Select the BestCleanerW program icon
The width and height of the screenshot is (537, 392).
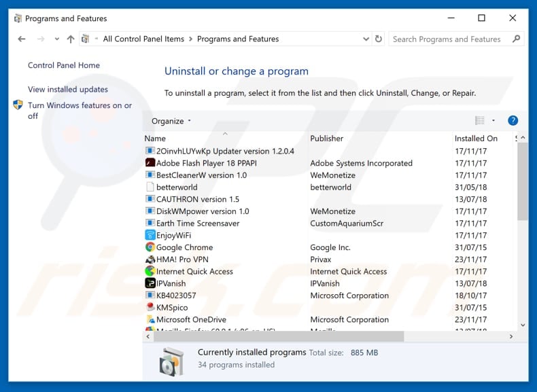pos(150,175)
